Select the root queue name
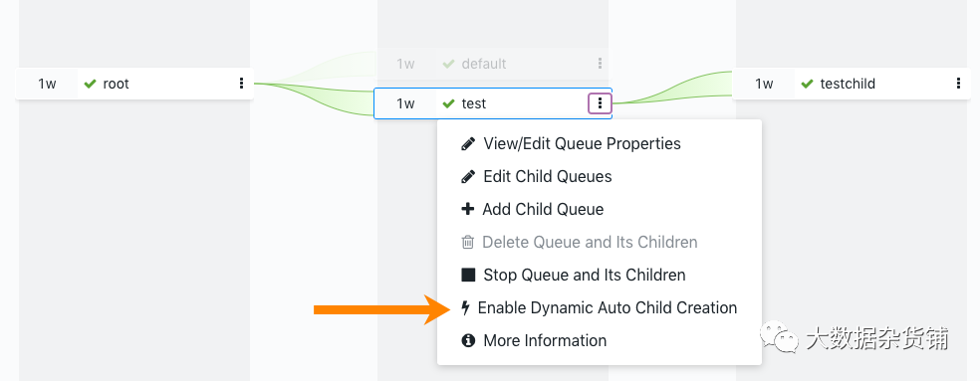 pyautogui.click(x=116, y=84)
